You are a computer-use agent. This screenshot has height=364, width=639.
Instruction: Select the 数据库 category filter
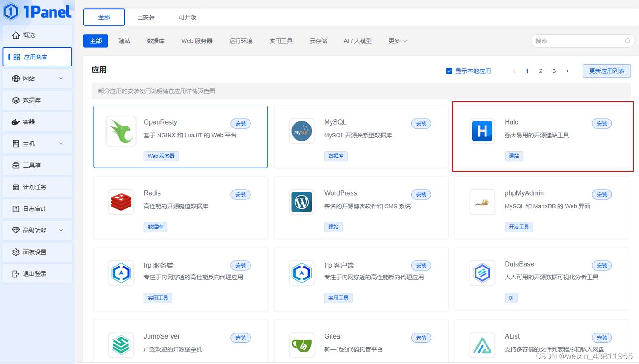coord(156,40)
